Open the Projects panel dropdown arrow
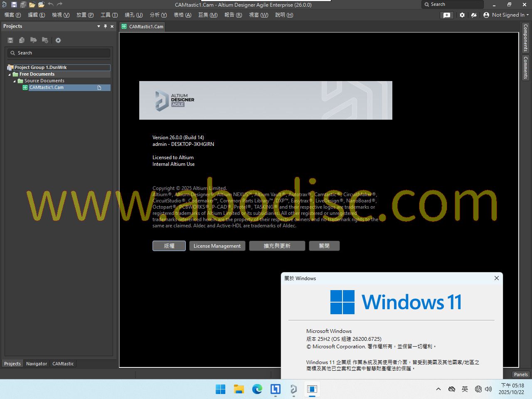This screenshot has width=532, height=399. (99, 26)
